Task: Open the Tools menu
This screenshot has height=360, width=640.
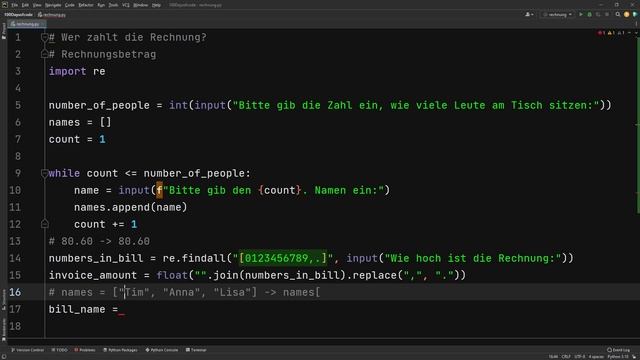Action: point(113,5)
